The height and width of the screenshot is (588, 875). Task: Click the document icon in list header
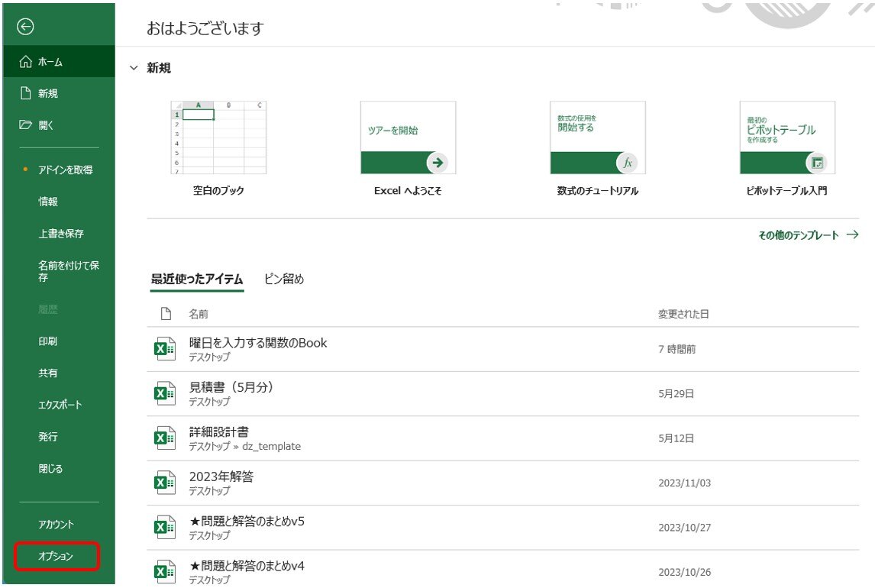[166, 314]
